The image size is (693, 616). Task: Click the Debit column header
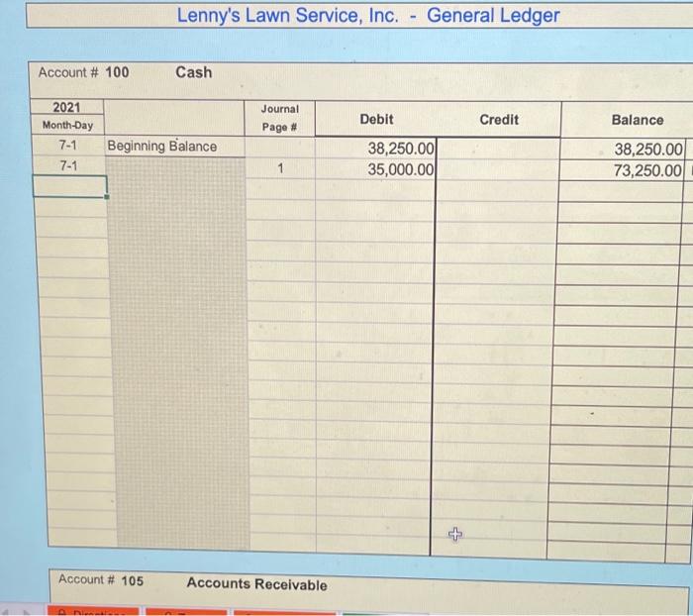point(376,119)
